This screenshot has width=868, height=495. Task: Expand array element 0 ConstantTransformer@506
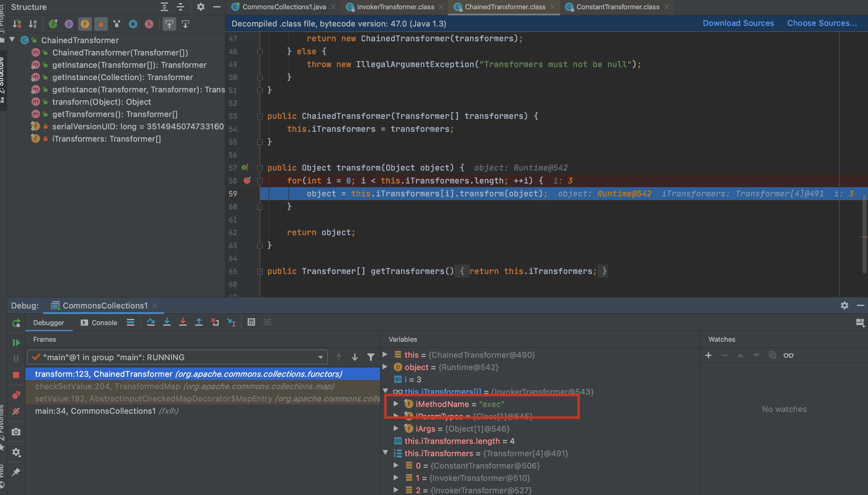pos(396,465)
